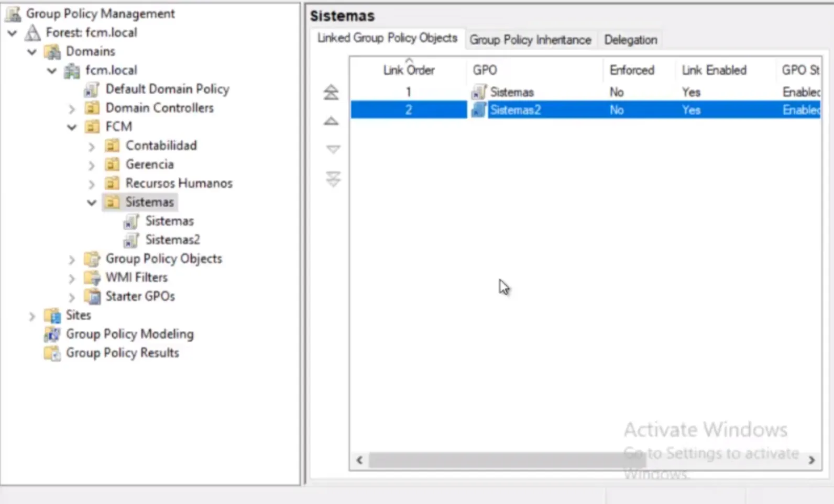The width and height of the screenshot is (834, 504).
Task: Click the horizontal scrollbar right arrow
Action: pos(811,460)
